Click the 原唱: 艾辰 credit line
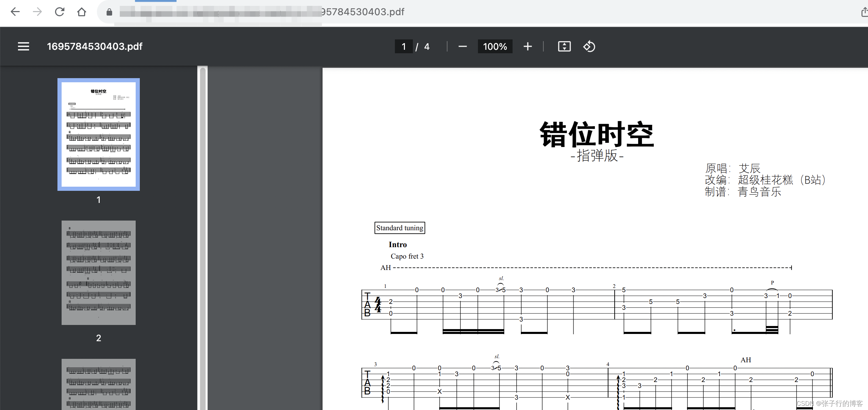Image resolution: width=868 pixels, height=410 pixels. coord(733,168)
